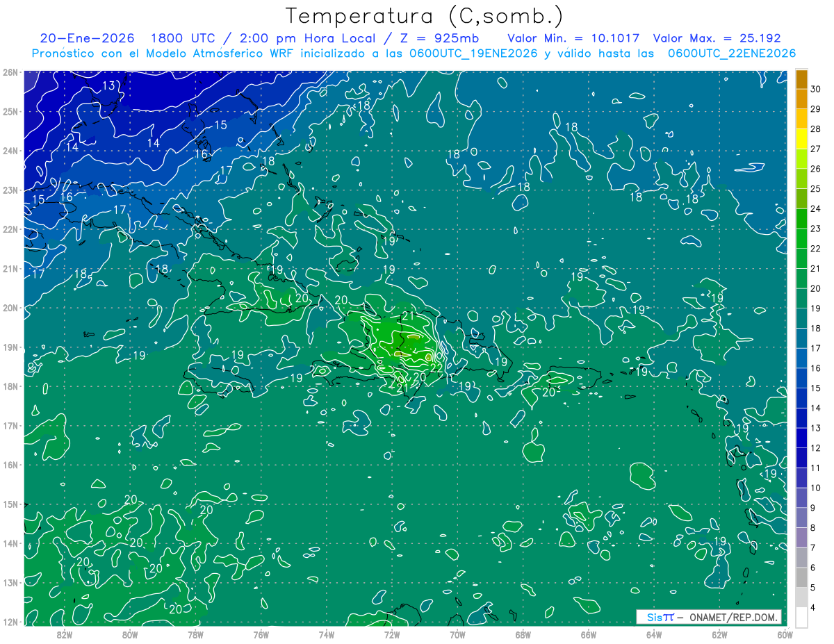Click the 13N latitude axis label
834x644 pixels.
(x=10, y=583)
